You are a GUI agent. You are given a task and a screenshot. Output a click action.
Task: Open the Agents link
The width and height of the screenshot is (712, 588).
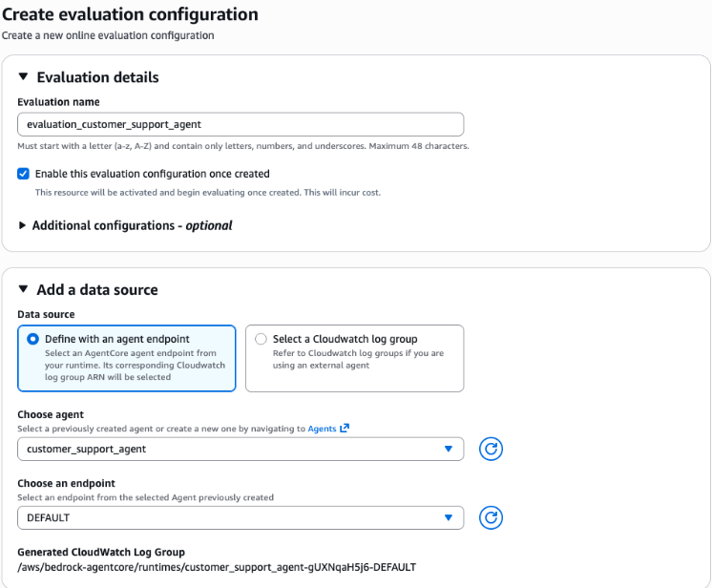322,429
